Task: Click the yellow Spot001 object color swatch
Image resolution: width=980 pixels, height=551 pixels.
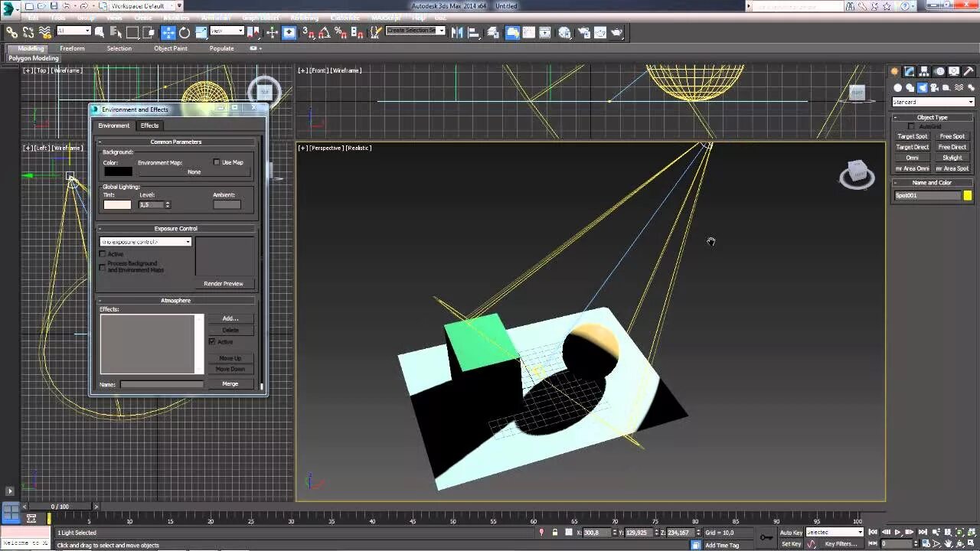Action: [968, 195]
